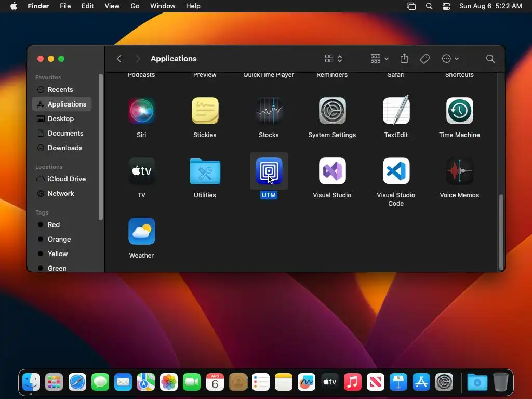Select the TextEdit app icon

[x=396, y=110]
